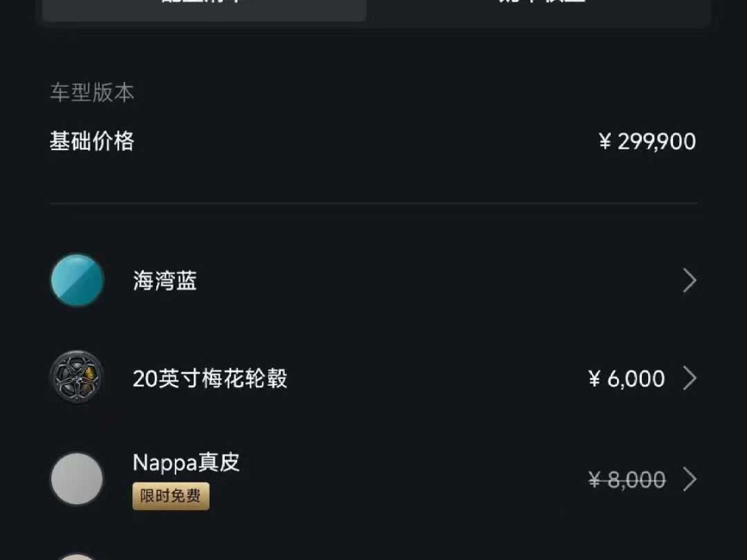Tap the gold 限时免费 badge
The image size is (747, 560).
coord(171,497)
